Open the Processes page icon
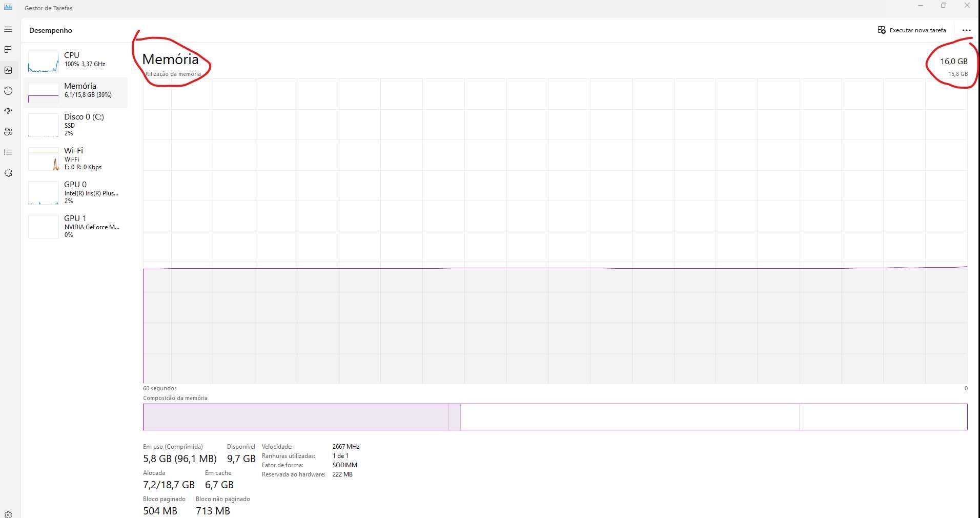Viewport: 980px width, 518px height. click(8, 49)
